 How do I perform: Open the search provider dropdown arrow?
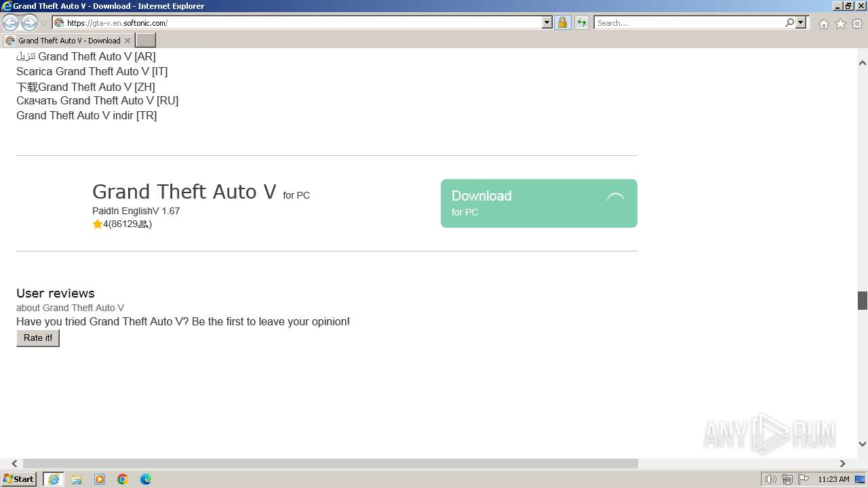click(x=801, y=22)
